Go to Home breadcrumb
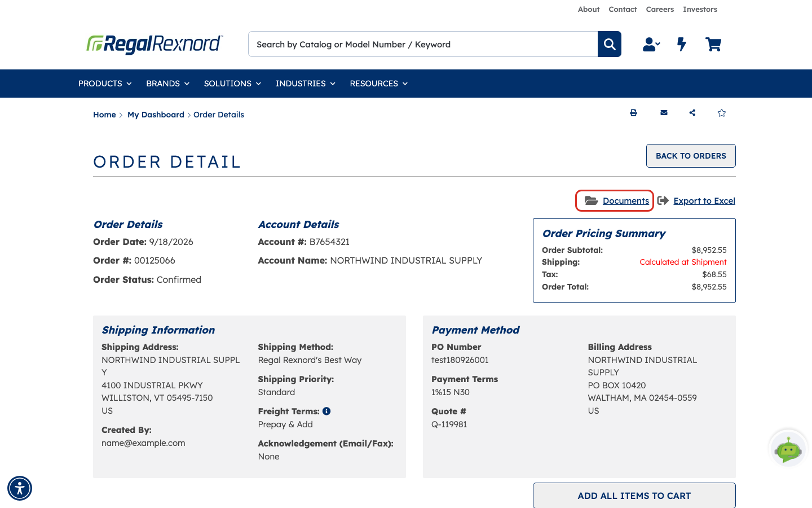Screen dimensions: 812x508 click(104, 115)
